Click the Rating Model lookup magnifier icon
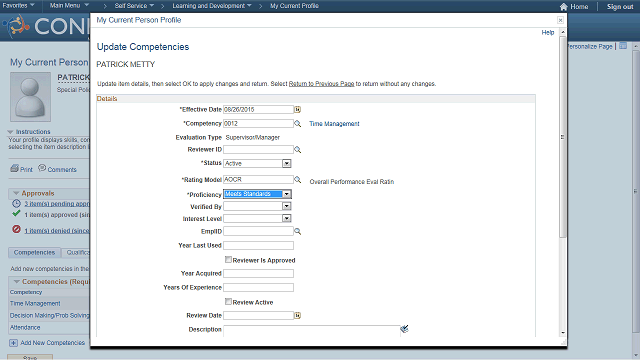This screenshot has width=640, height=360. pyautogui.click(x=298, y=180)
